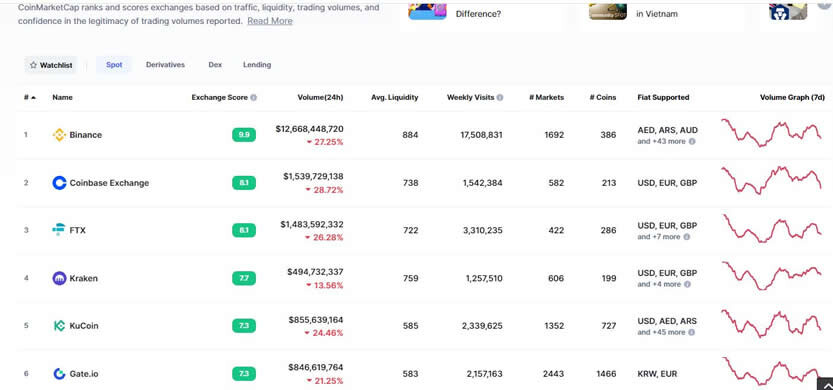
Task: Click info icon beside Weekly Visits header
Action: click(500, 98)
